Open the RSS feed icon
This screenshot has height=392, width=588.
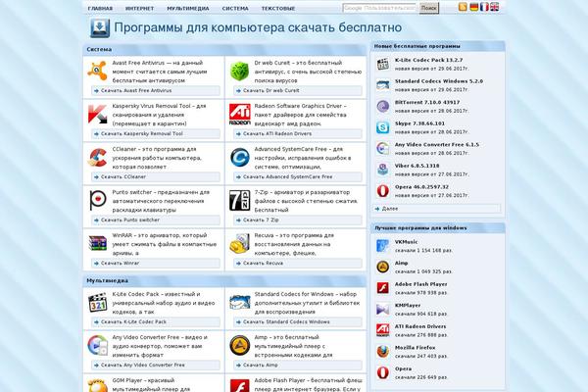click(463, 7)
